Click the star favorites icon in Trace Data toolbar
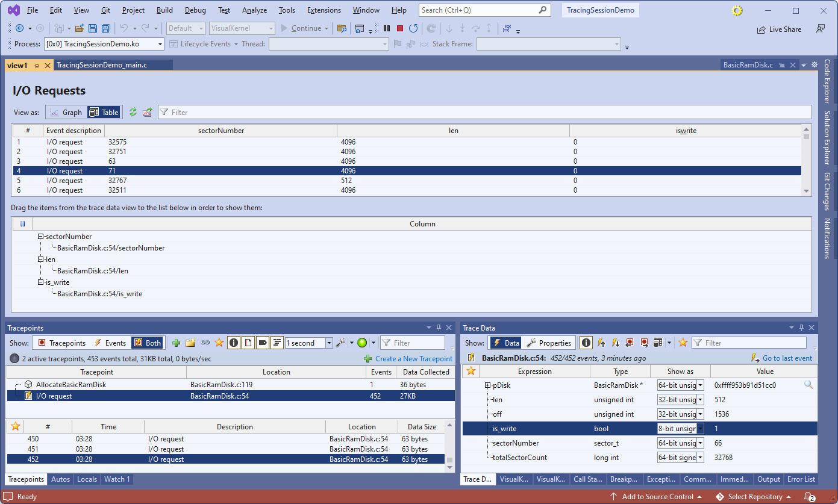This screenshot has width=838, height=504. click(x=683, y=343)
